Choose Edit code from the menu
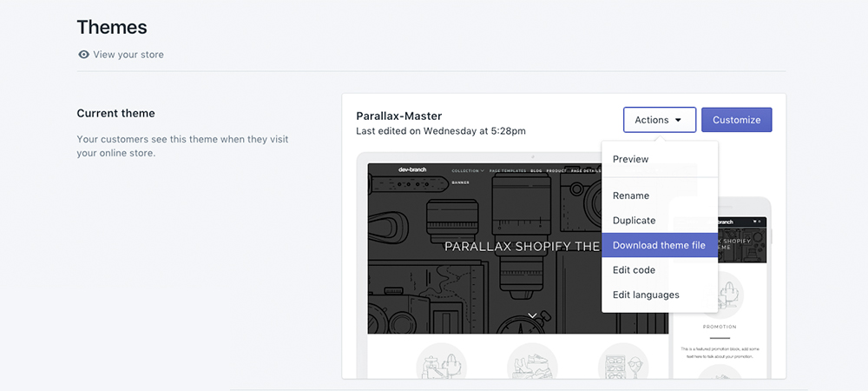Image resolution: width=868 pixels, height=391 pixels. (634, 270)
